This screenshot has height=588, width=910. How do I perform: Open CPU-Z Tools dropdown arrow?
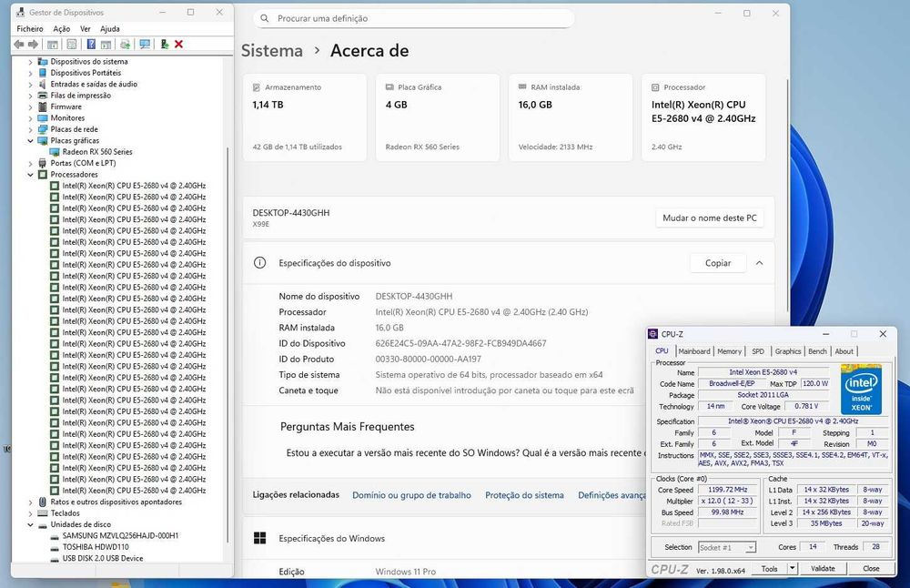[x=792, y=568]
